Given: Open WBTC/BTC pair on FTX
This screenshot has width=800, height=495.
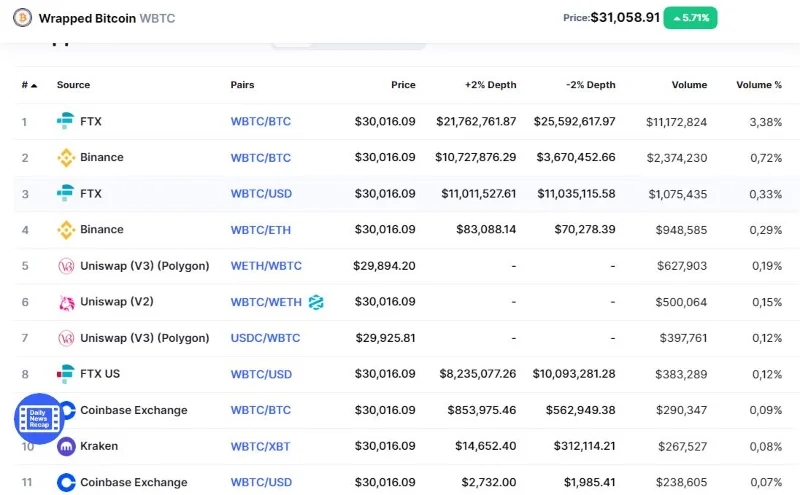Looking at the screenshot, I should (261, 121).
